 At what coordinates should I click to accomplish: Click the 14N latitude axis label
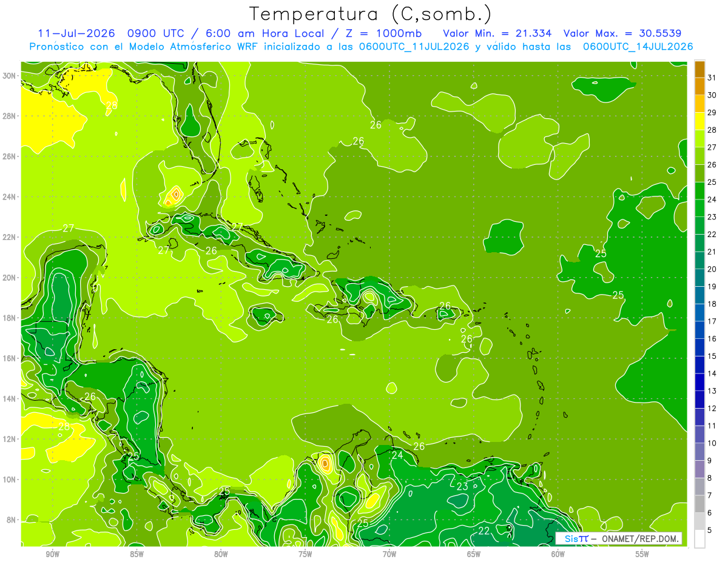click(9, 399)
